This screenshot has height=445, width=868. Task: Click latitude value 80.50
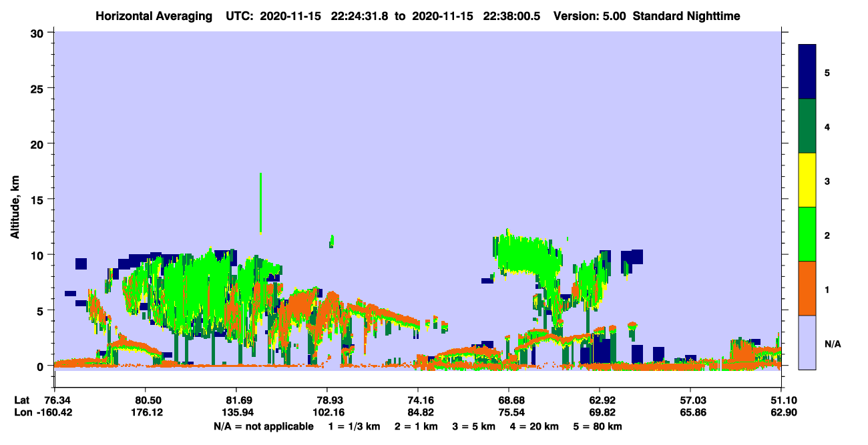point(146,400)
